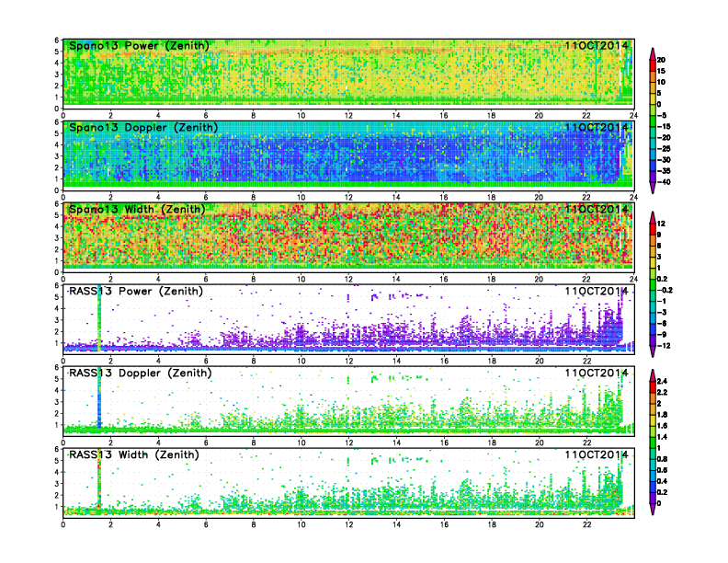Click the purple lower arrow tip of the 0 to 2.4 colorbar

pos(653,510)
